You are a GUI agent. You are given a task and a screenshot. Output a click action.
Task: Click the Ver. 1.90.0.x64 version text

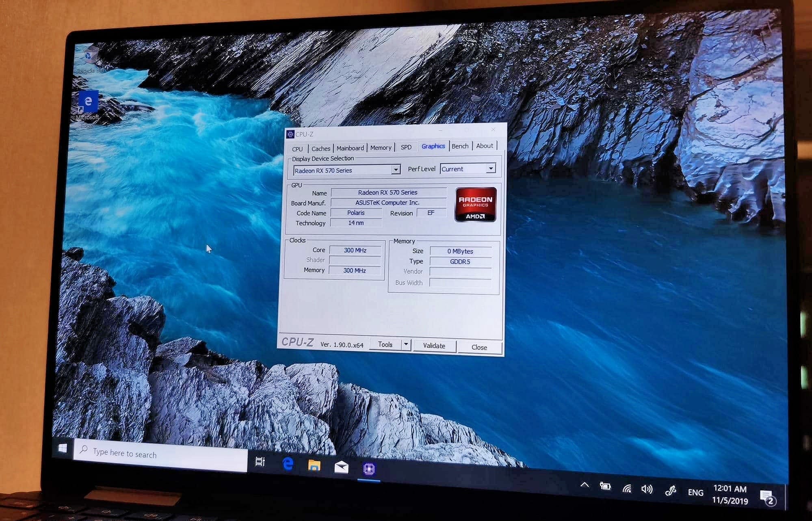pyautogui.click(x=342, y=345)
